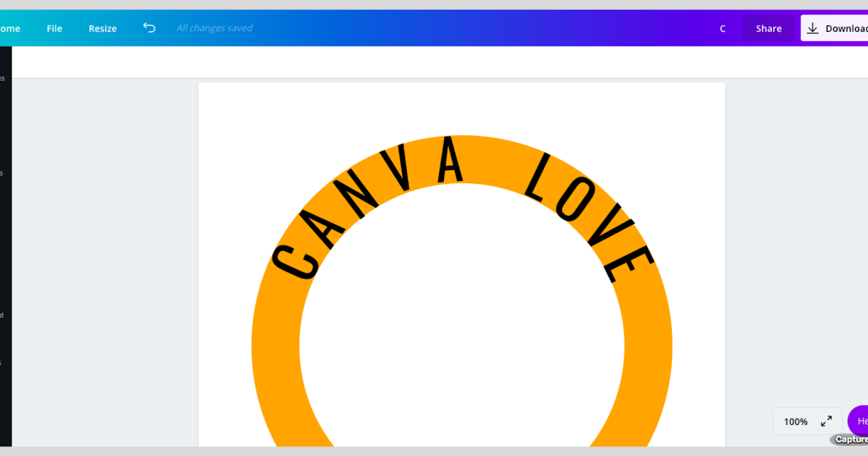The width and height of the screenshot is (868, 456).
Task: Open the Resize menu
Action: tap(103, 28)
